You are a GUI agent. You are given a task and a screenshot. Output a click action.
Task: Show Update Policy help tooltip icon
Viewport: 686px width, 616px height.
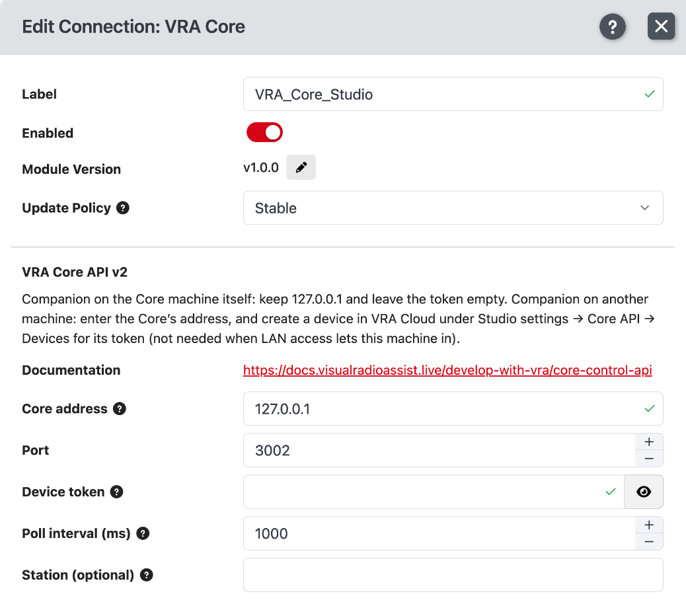pyautogui.click(x=122, y=208)
